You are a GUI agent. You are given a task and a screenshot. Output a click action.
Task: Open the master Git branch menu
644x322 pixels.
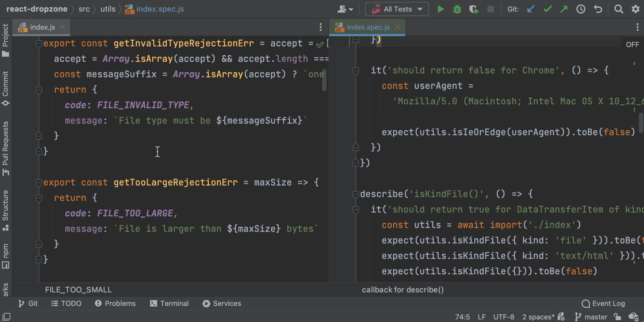[591, 317]
